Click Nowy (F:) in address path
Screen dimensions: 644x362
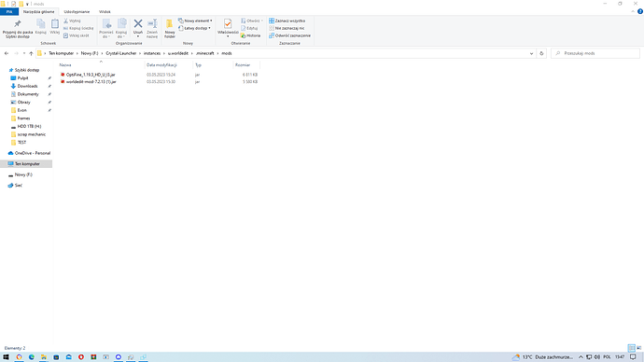[90, 53]
